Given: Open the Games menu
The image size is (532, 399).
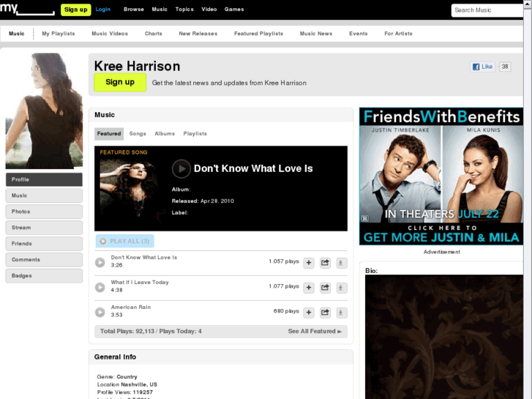Looking at the screenshot, I should tap(234, 10).
